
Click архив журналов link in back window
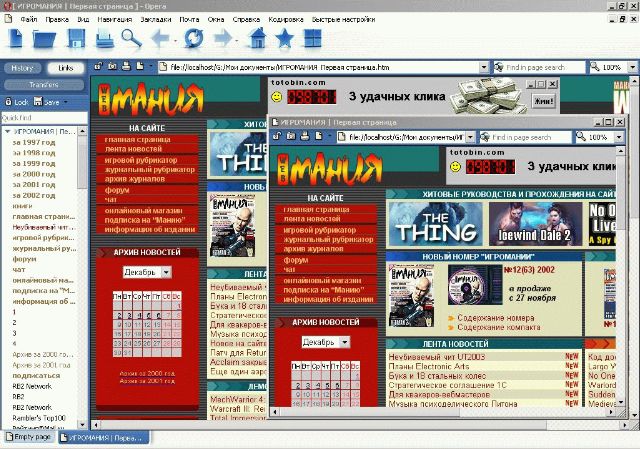(135, 179)
